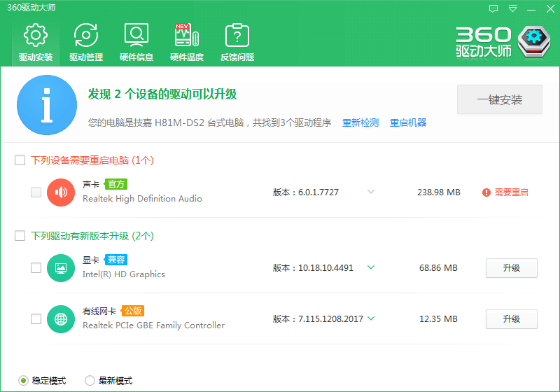Viewport: 560px width, 392px height.
Task: Select the 最新模式 radio button
Action: click(x=90, y=381)
